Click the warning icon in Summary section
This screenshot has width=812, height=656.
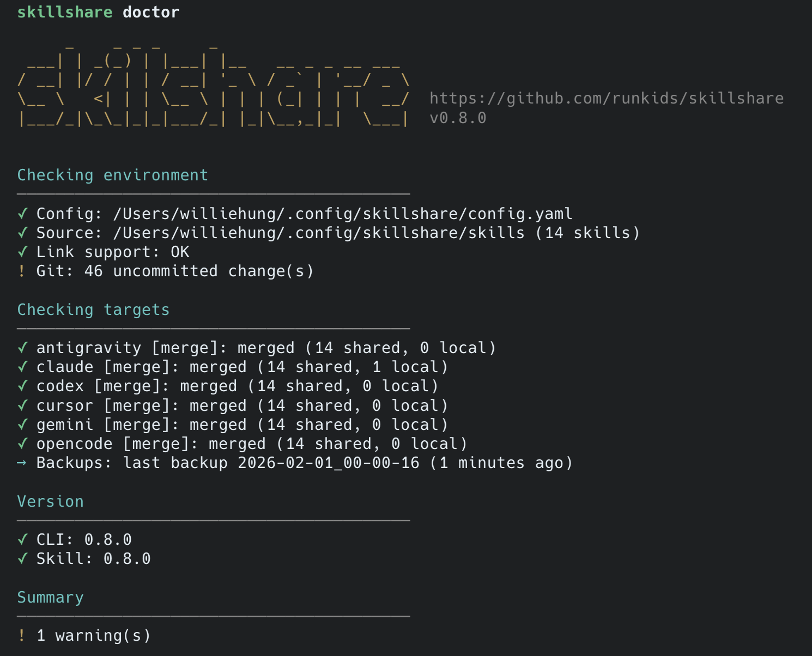click(x=22, y=635)
